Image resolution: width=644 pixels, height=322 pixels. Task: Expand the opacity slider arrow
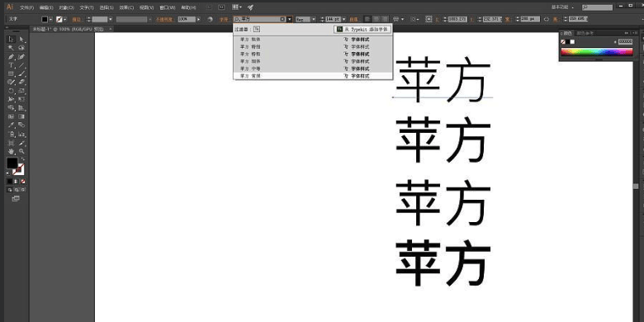click(199, 19)
